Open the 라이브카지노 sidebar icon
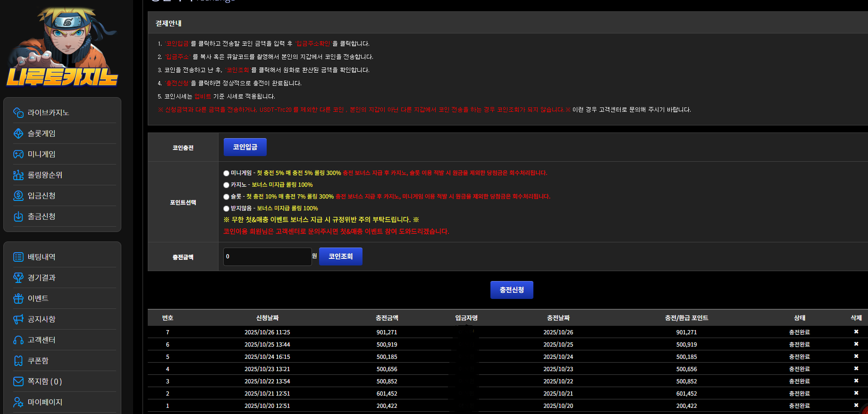This screenshot has height=414, width=868. [18, 113]
